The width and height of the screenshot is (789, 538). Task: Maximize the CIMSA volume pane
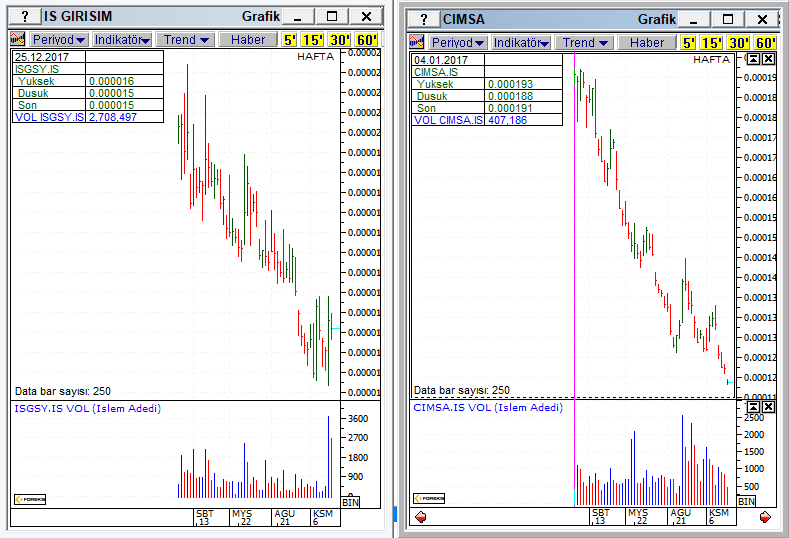753,407
